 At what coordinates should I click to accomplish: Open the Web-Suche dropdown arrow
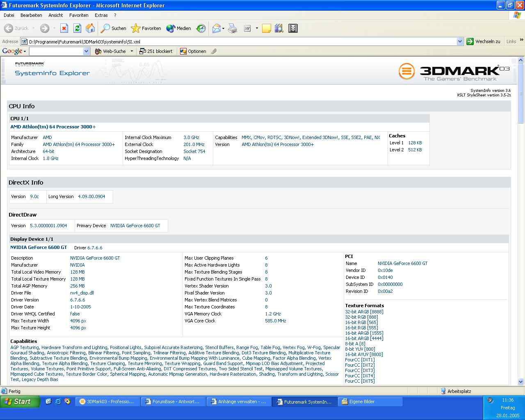click(132, 51)
